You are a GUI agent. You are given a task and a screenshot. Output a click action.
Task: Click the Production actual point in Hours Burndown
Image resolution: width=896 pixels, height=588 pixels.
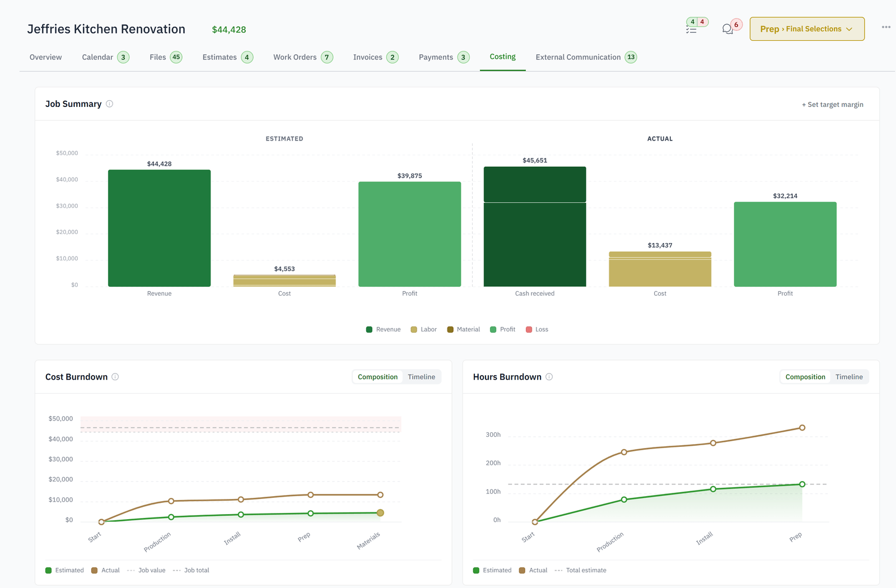click(624, 452)
